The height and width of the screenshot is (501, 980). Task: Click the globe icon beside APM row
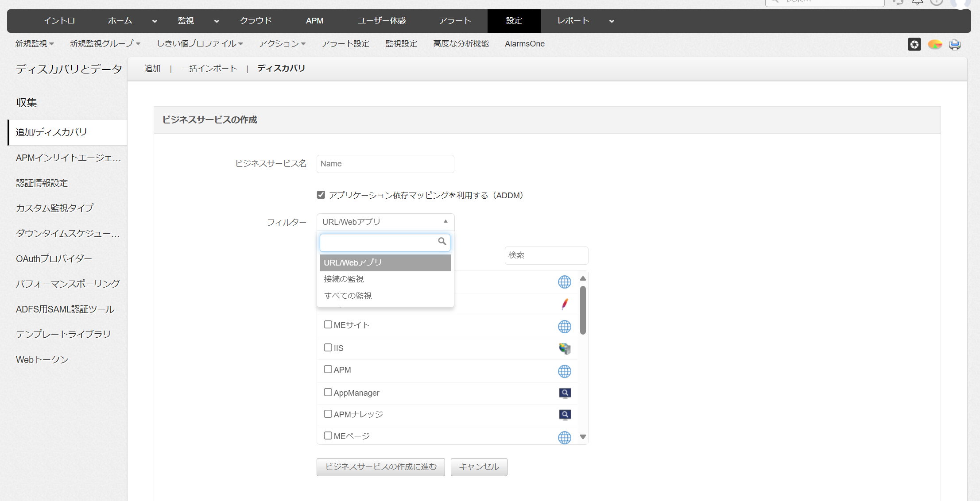coord(564,371)
